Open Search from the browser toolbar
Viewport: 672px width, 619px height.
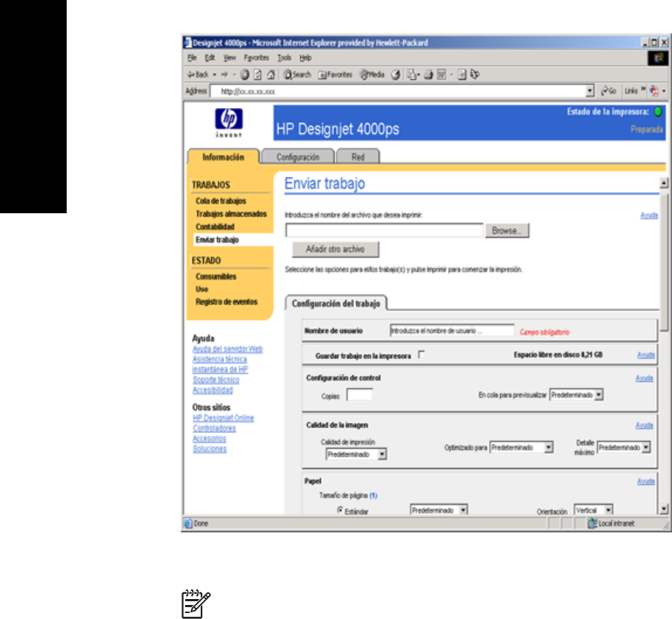pyautogui.click(x=296, y=74)
